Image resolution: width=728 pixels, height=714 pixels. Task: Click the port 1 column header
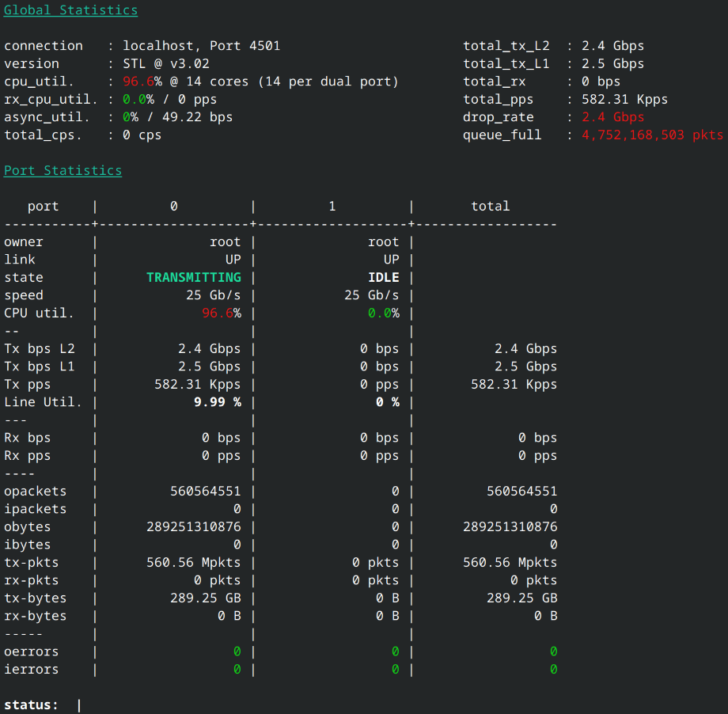pos(332,207)
